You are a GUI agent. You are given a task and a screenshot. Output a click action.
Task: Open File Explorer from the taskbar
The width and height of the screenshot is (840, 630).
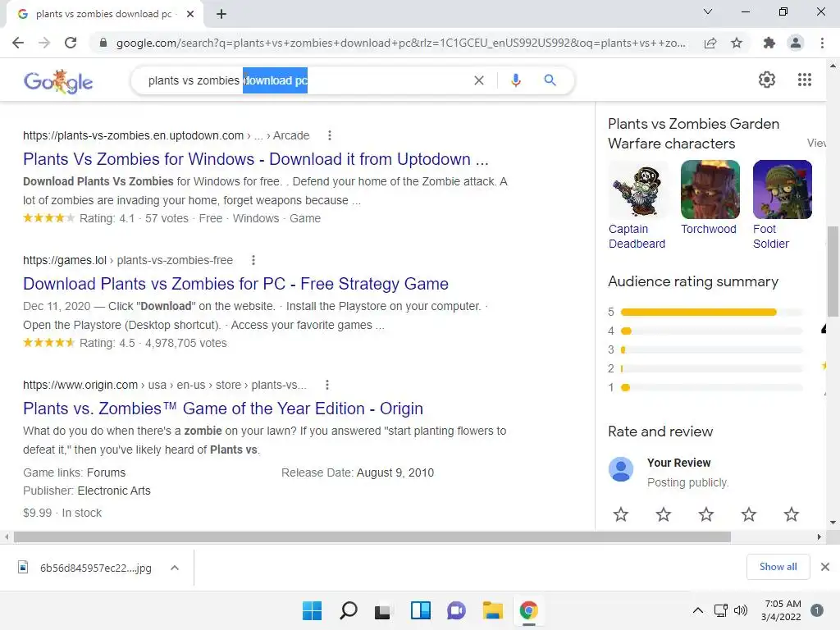pos(492,610)
